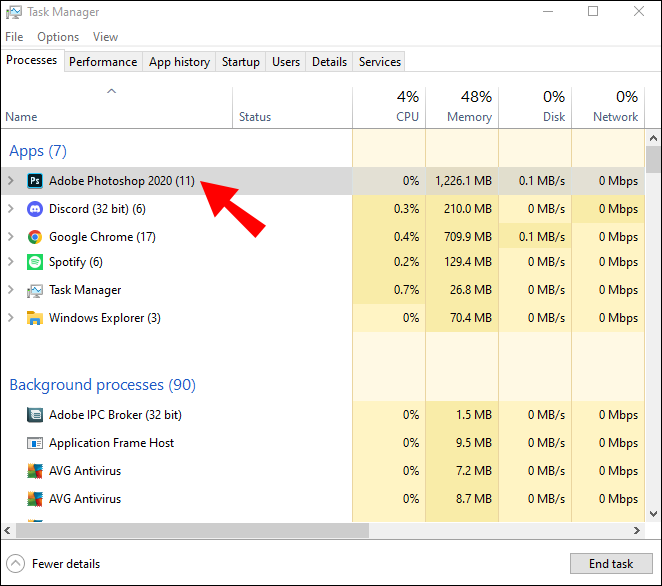
Task: Click the Application Frame Host icon
Action: [34, 443]
